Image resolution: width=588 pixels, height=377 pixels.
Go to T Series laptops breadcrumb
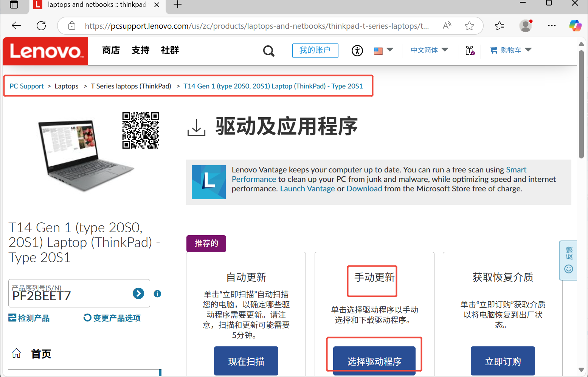(131, 86)
